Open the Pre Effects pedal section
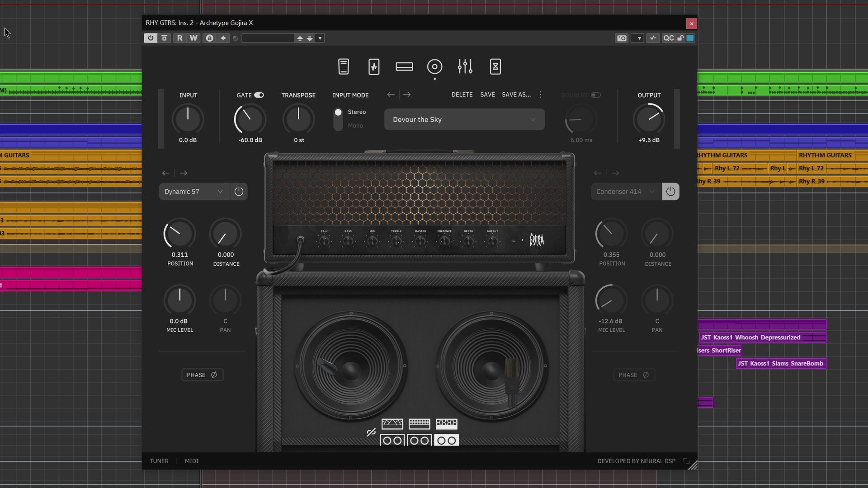The image size is (868, 488). (344, 67)
